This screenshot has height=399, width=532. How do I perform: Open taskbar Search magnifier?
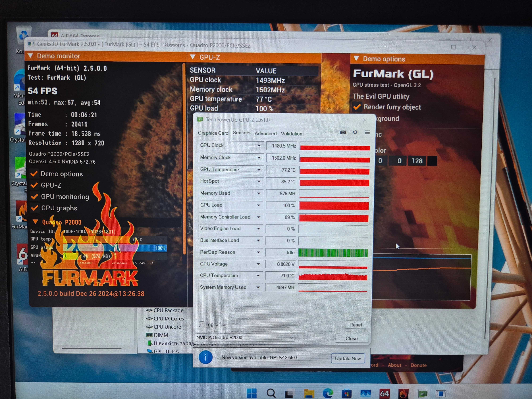point(271,393)
